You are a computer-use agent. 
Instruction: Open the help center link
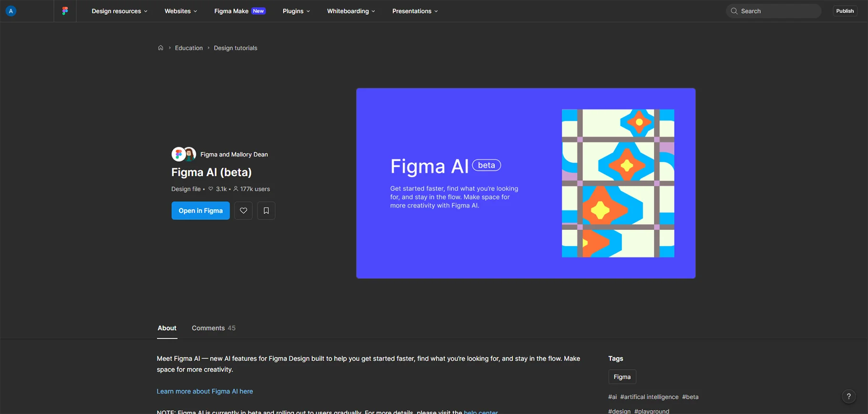(x=481, y=412)
